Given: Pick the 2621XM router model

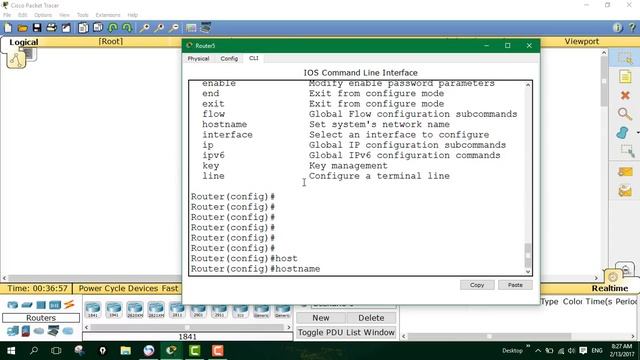Looking at the screenshot, I should [156, 310].
